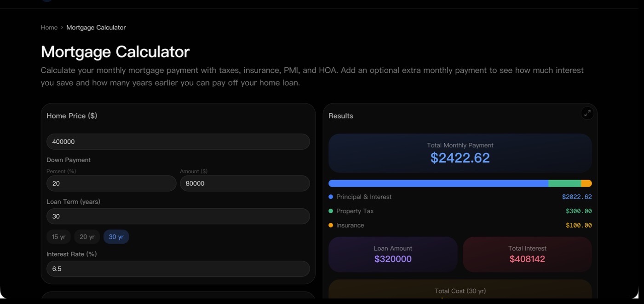Click the Loan Term years input
This screenshot has height=304, width=644.
point(178,216)
